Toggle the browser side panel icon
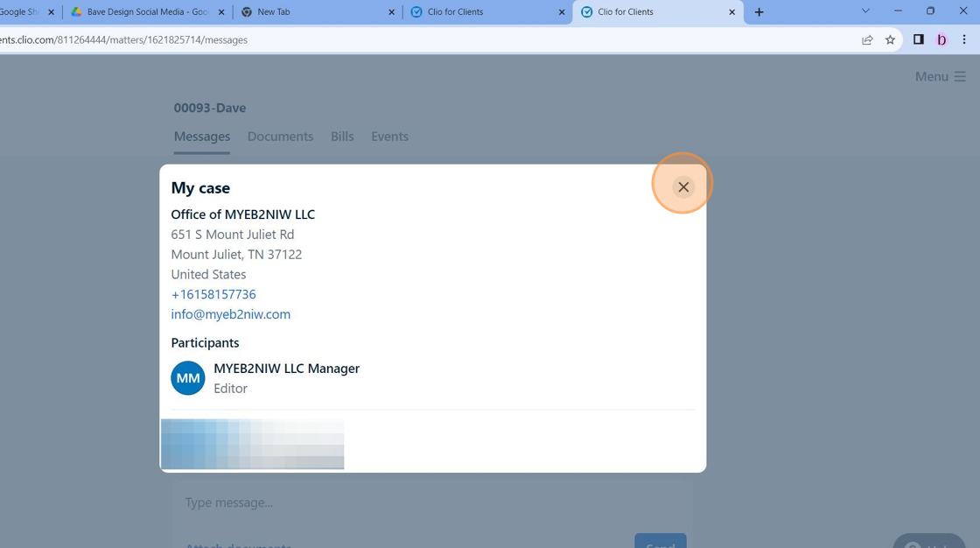Viewport: 980px width, 548px height. click(918, 39)
